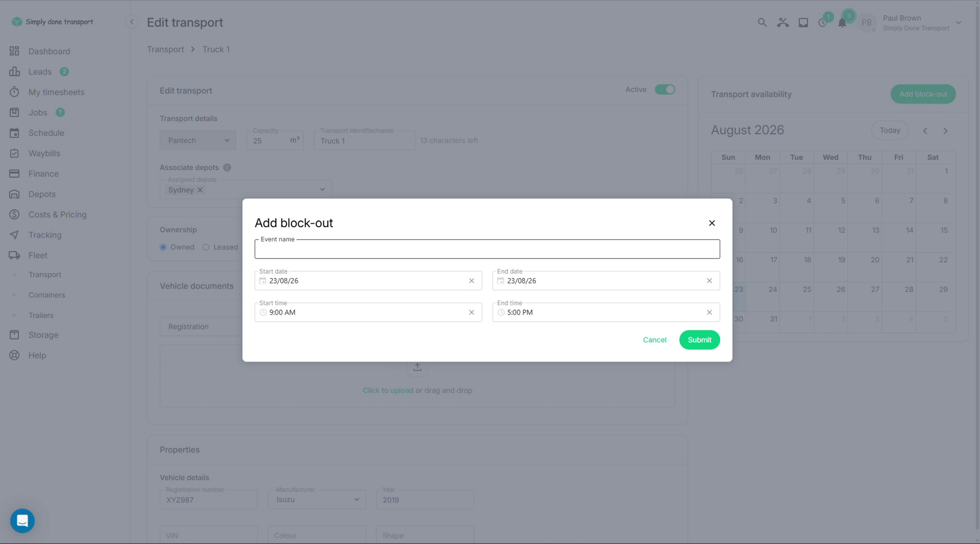Click the PB user avatar
This screenshot has width=980, height=544.
click(x=867, y=23)
